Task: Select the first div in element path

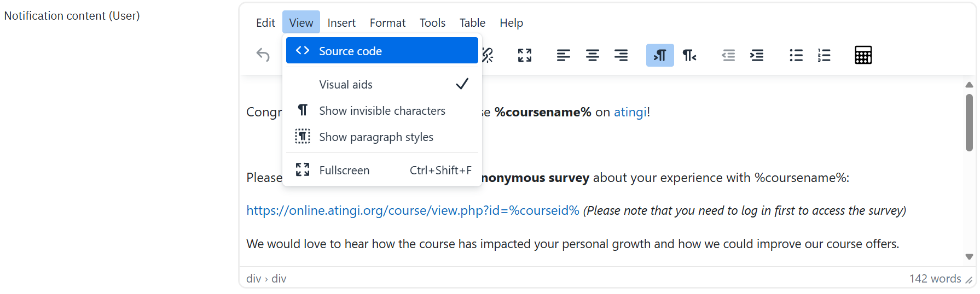Action: (253, 279)
